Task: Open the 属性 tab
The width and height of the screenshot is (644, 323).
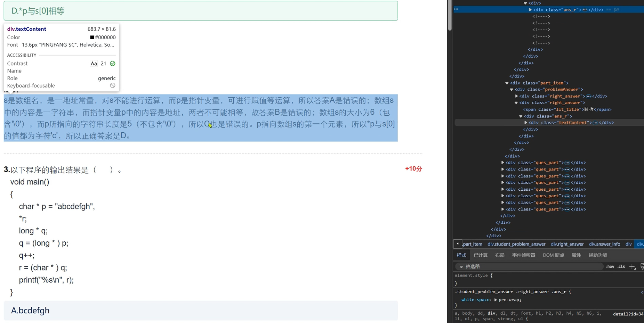Action: pyautogui.click(x=576, y=255)
